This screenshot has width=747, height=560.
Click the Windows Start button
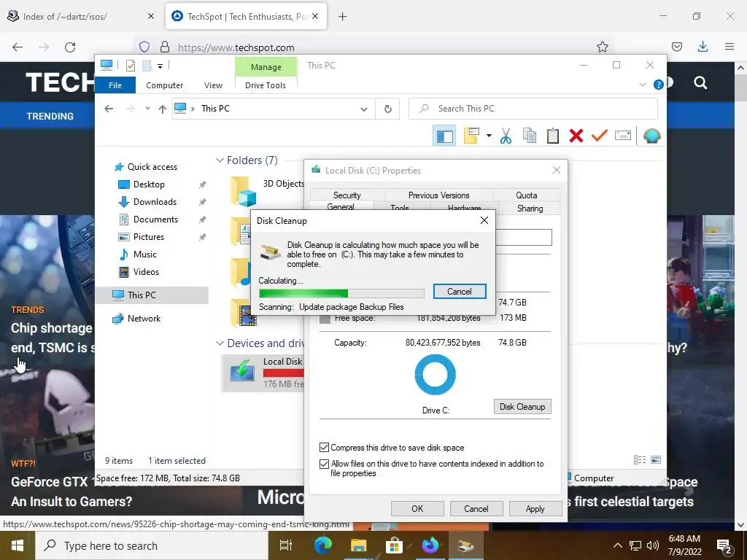[x=18, y=545]
